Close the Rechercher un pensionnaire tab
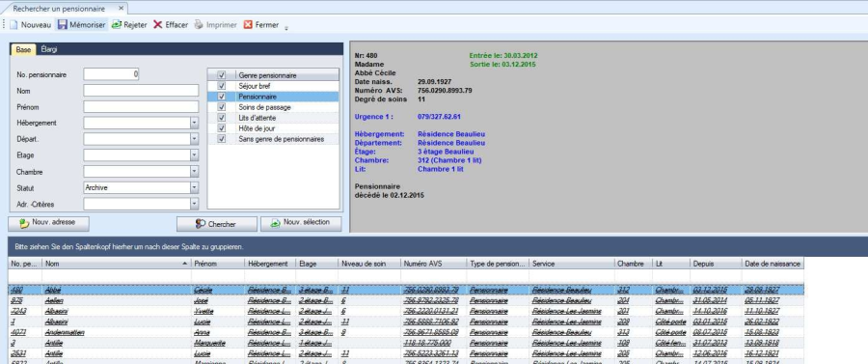 [122, 9]
